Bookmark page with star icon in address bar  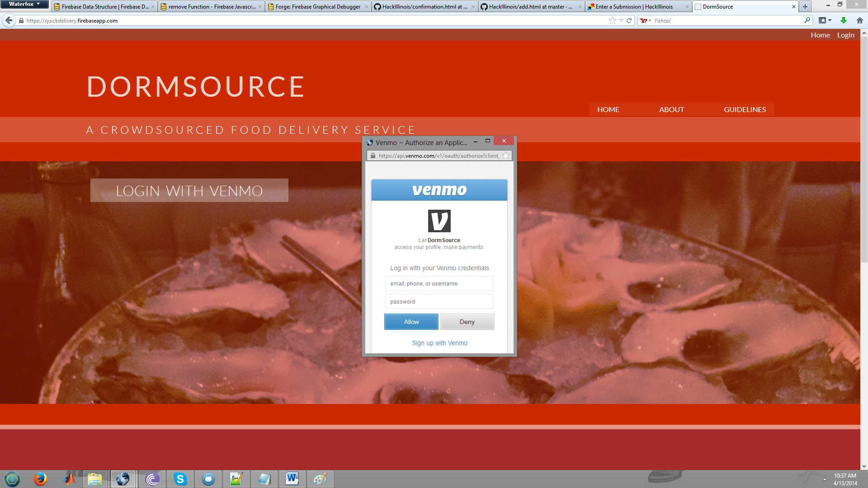pos(612,20)
